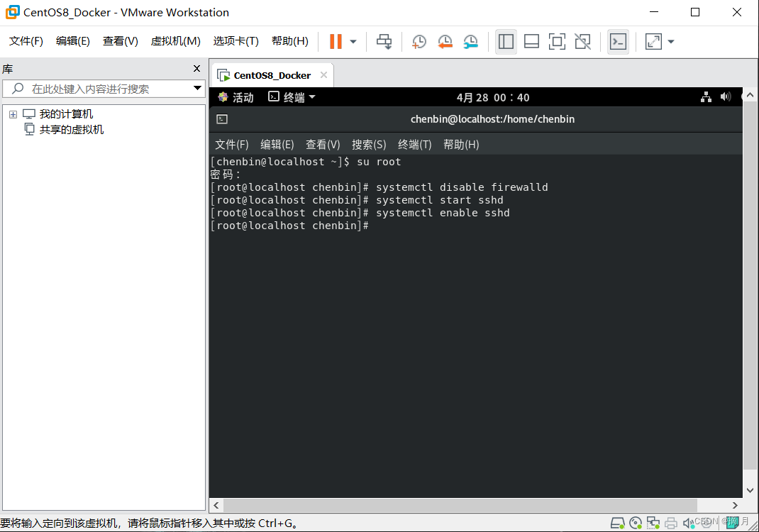Click the clock 4月28 00:40
This screenshot has width=759, height=532.
pyautogui.click(x=493, y=98)
